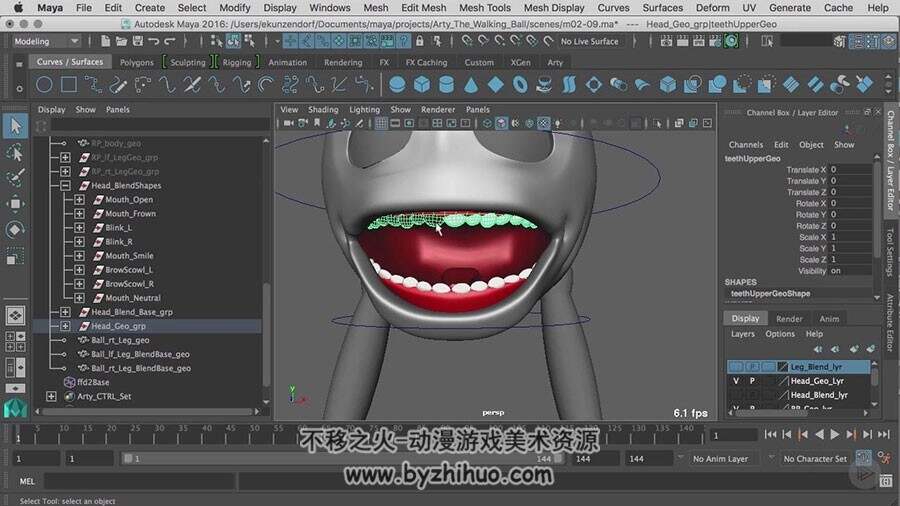Create a NURBS cone from shelf
The width and height of the screenshot is (900, 506).
(471, 85)
